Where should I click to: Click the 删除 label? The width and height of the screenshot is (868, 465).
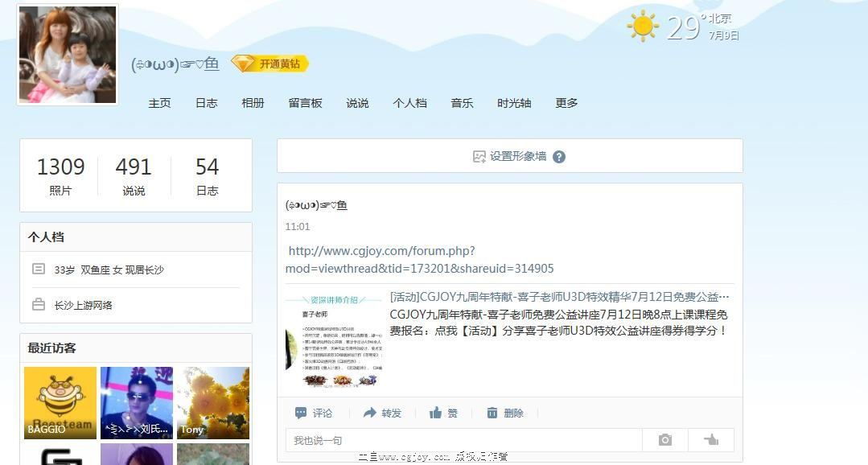(x=514, y=413)
